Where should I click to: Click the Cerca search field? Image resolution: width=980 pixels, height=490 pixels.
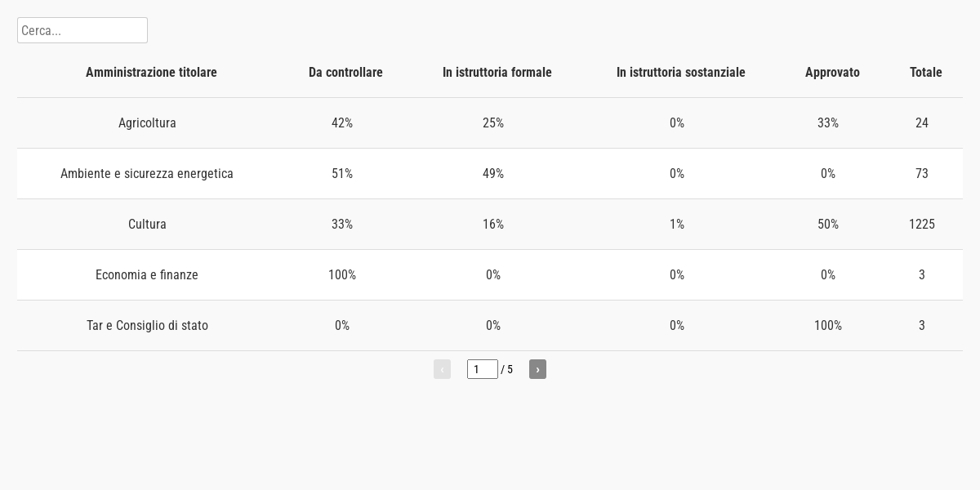pyautogui.click(x=82, y=30)
